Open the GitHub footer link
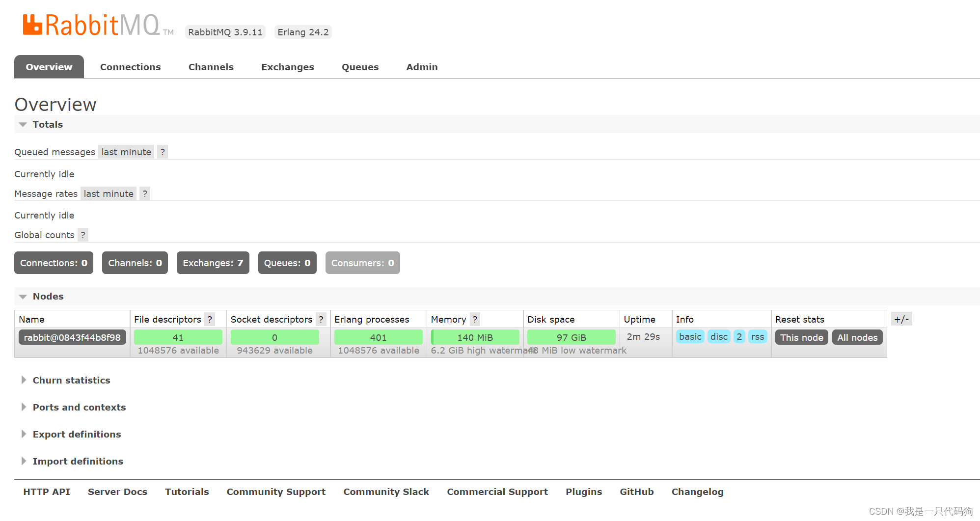The height and width of the screenshot is (521, 980). tap(636, 492)
